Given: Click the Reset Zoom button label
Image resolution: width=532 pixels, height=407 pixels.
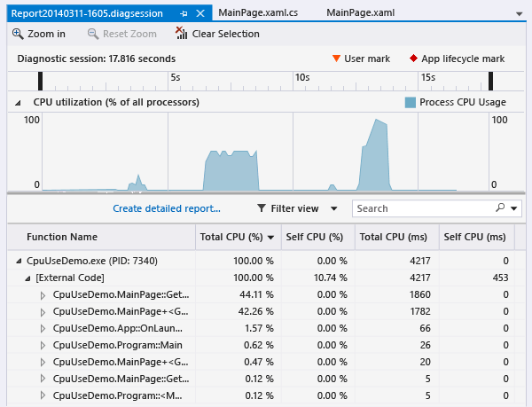Looking at the screenshot, I should [x=129, y=34].
